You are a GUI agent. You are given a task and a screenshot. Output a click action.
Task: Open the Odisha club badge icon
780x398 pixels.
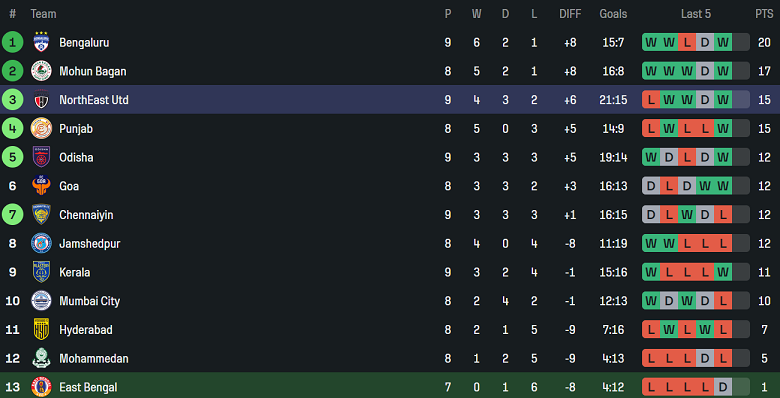coord(41,157)
